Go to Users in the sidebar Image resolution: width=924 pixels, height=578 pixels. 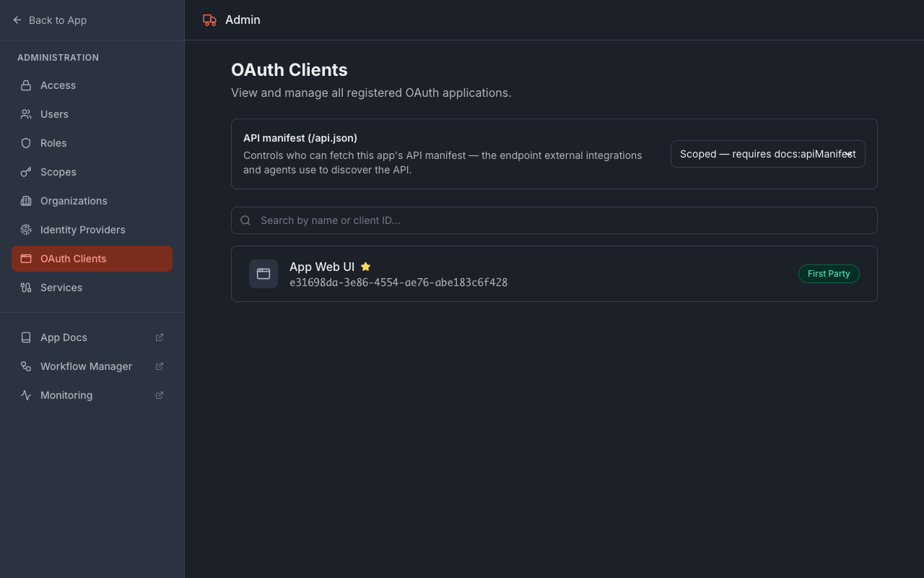[92, 114]
